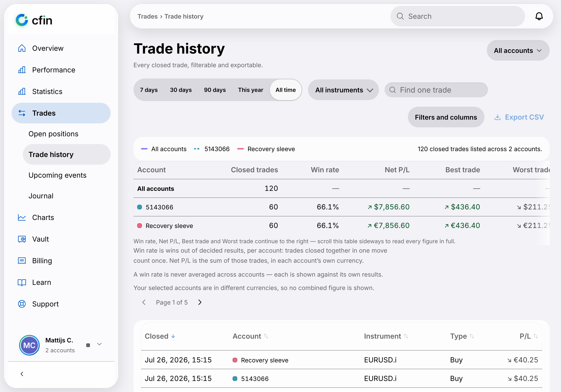Select the 90 days range
This screenshot has width=561, height=392.
[215, 90]
